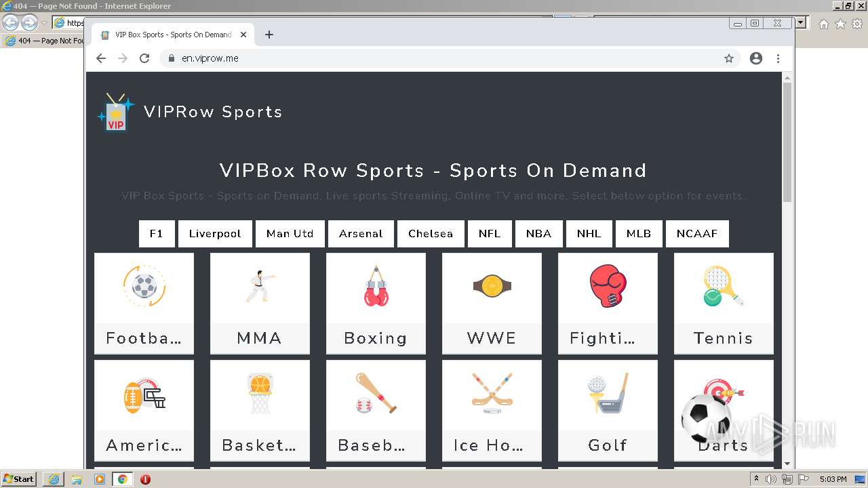The image size is (868, 488).
Task: Expand the Internet Explorer address bar dropdown
Action: click(x=802, y=23)
